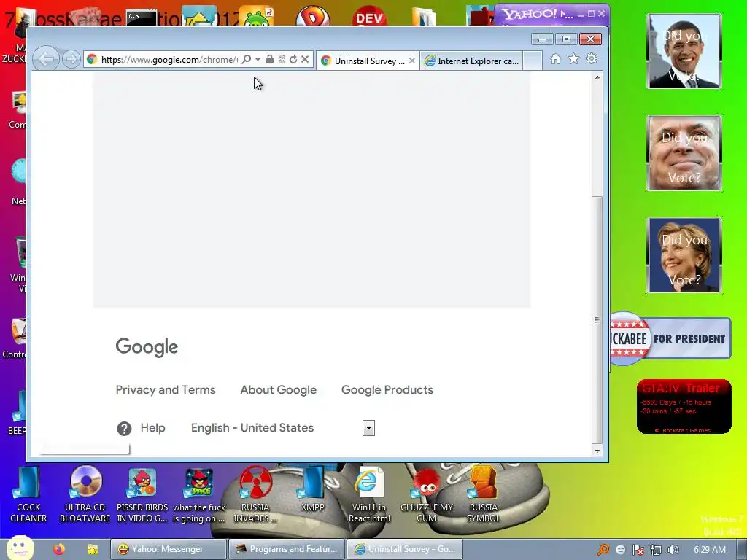Open the CHUZZLE MY CUM desktop icon
Image resolution: width=747 pixels, height=560 pixels.
pos(426,494)
